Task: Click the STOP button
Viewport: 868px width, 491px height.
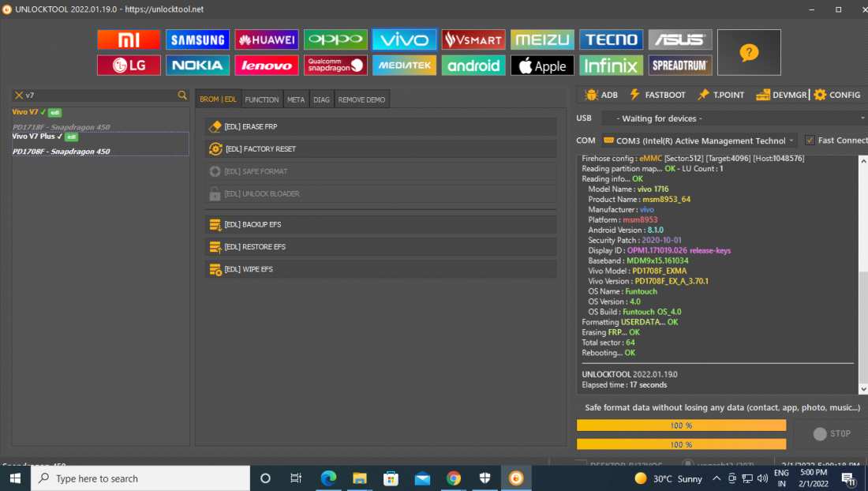Action: click(832, 434)
